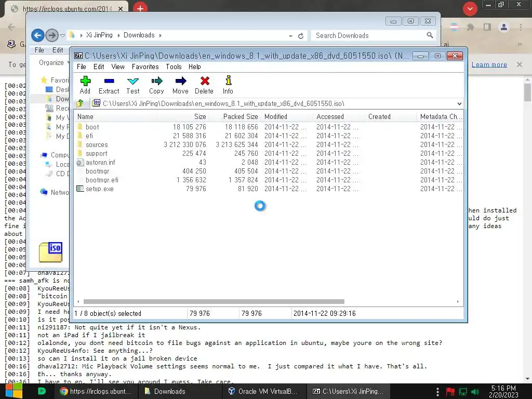Screen dimensions: 532x399
Task: Select the efi folder
Action: (89, 136)
